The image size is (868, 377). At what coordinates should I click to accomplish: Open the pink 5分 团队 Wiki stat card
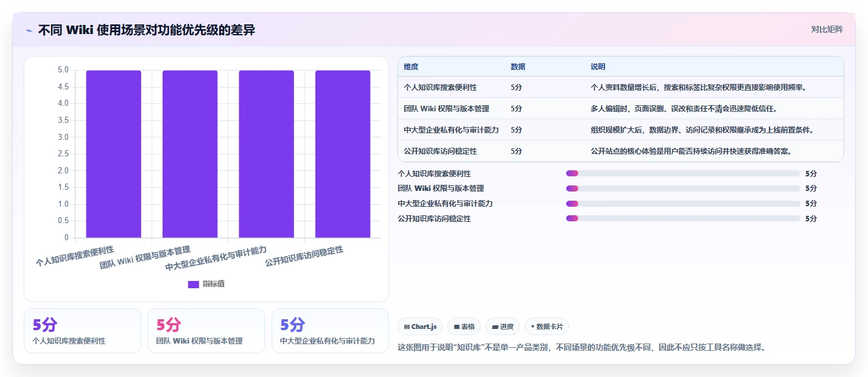point(206,331)
